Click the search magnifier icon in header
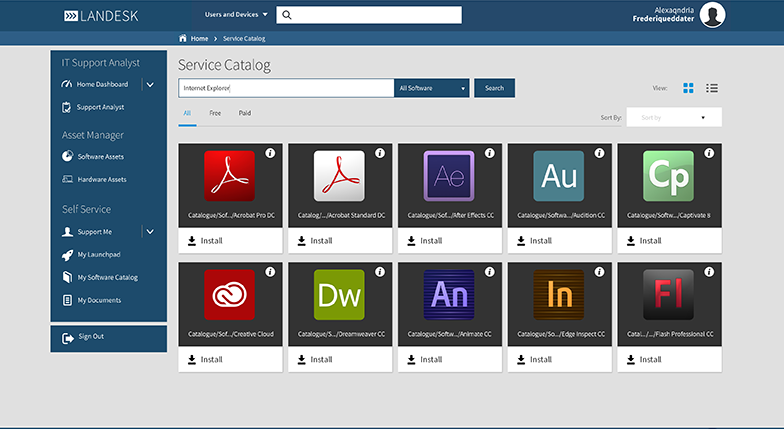The height and width of the screenshot is (429, 784). coord(286,15)
